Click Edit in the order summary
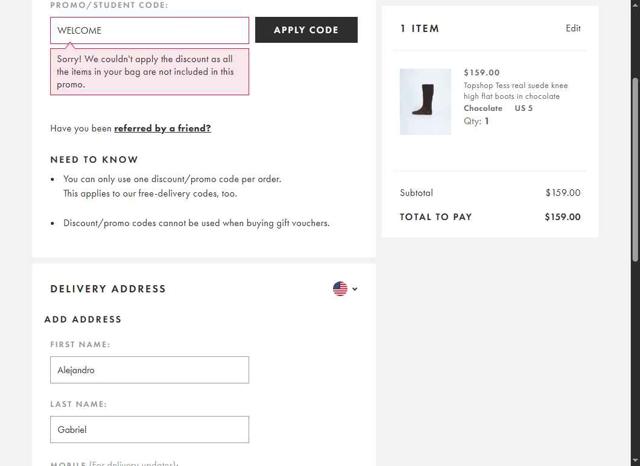The width and height of the screenshot is (640, 466). (x=573, y=28)
